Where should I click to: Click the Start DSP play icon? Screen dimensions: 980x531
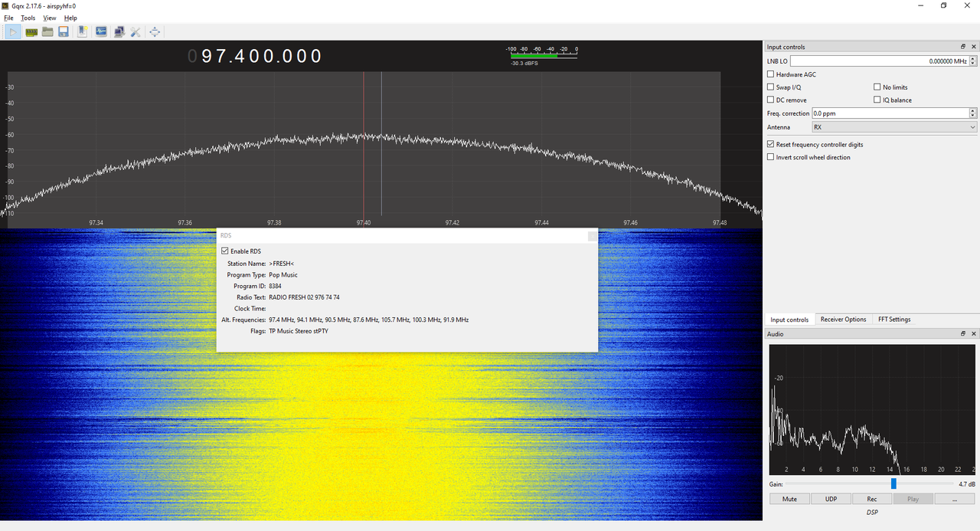(x=13, y=31)
